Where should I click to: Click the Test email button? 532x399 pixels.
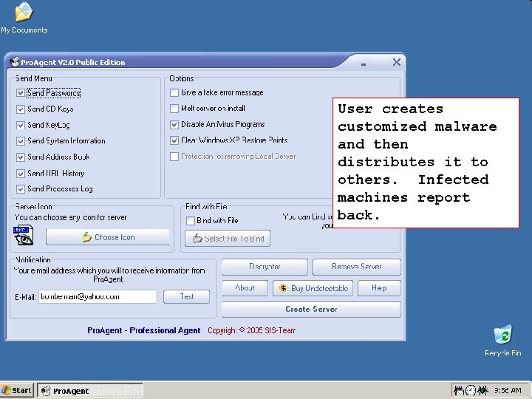(x=187, y=296)
